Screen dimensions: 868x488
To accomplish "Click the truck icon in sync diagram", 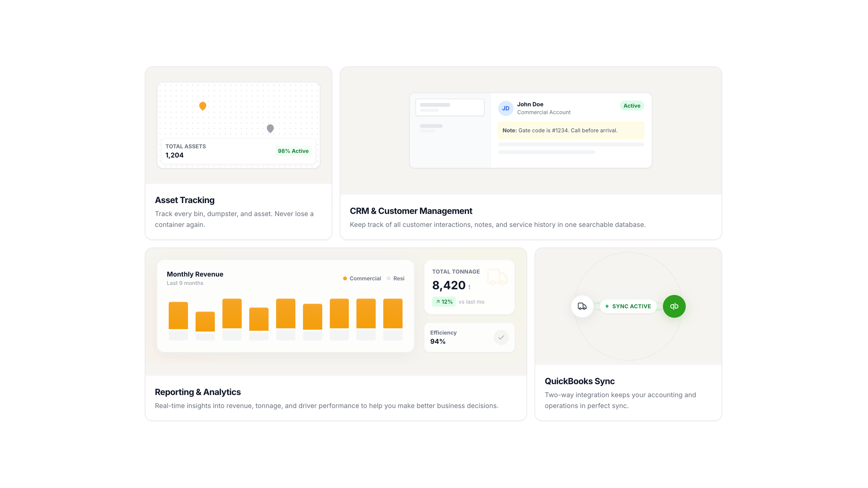I will coord(582,306).
